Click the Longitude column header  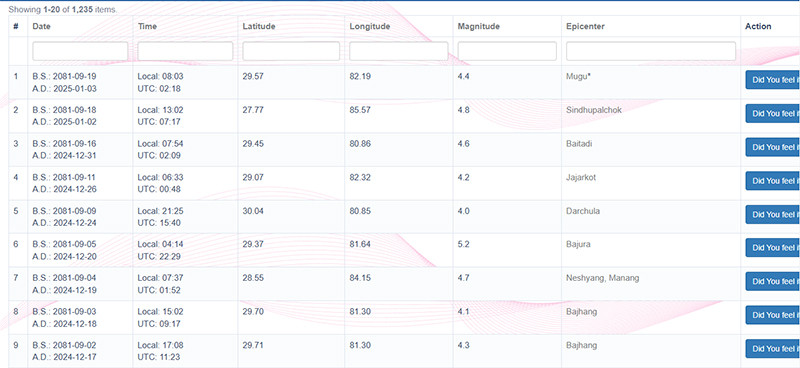point(370,26)
